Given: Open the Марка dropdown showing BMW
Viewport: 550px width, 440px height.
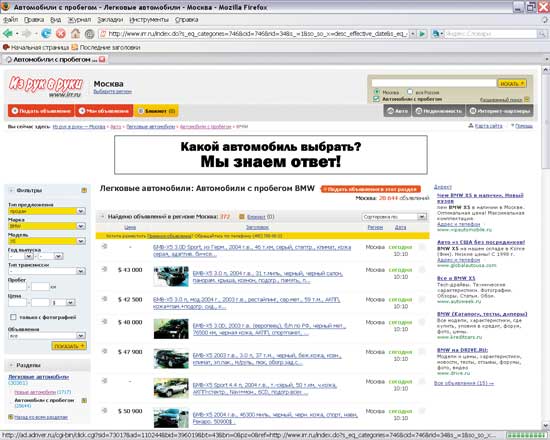Looking at the screenshot, I should click(47, 226).
